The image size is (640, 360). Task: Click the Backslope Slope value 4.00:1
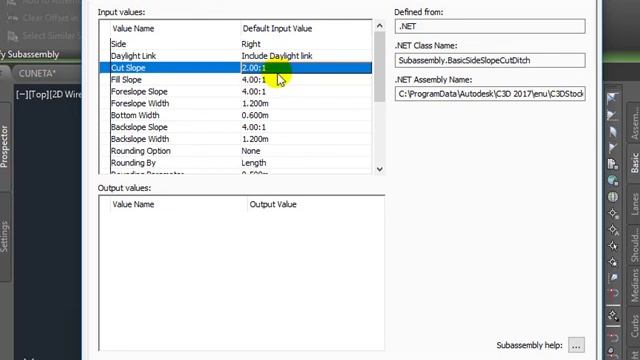[x=253, y=127]
